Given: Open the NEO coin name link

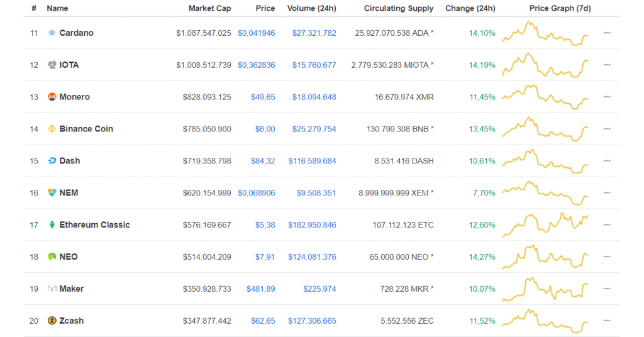Looking at the screenshot, I should coord(68,257).
